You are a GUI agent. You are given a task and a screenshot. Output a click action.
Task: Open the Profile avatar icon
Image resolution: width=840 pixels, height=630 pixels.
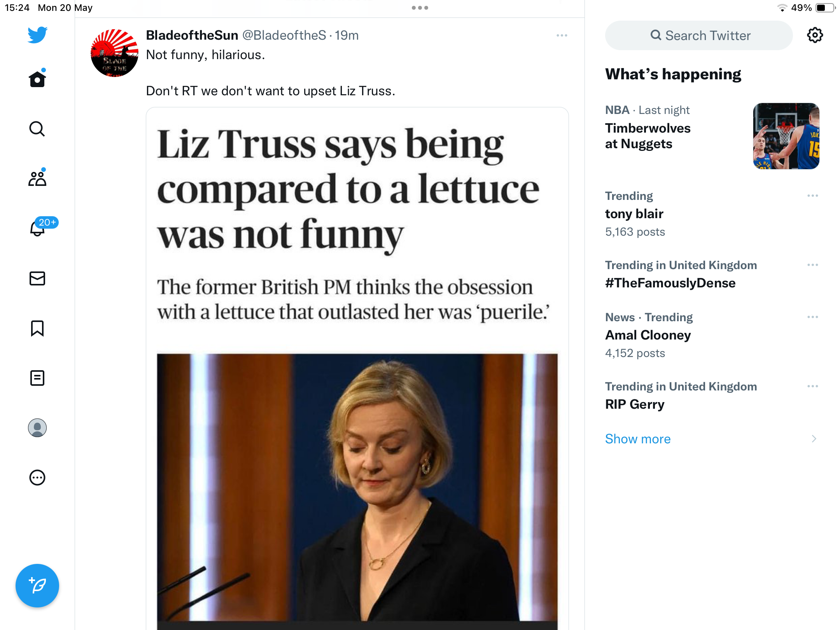pos(37,428)
